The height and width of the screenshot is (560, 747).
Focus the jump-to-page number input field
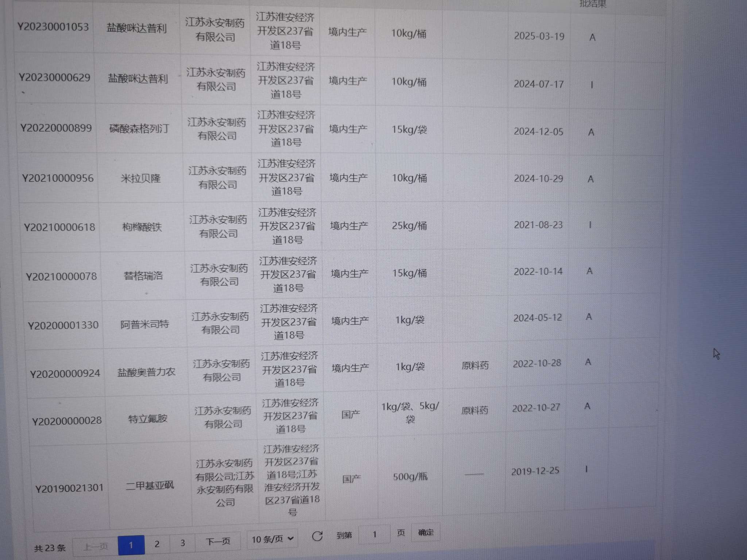click(x=374, y=534)
